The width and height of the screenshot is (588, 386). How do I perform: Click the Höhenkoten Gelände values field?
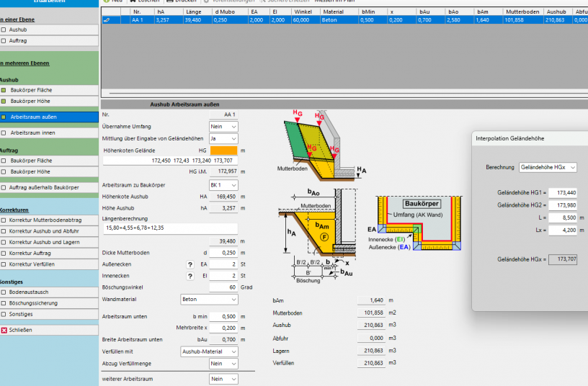[x=170, y=161]
